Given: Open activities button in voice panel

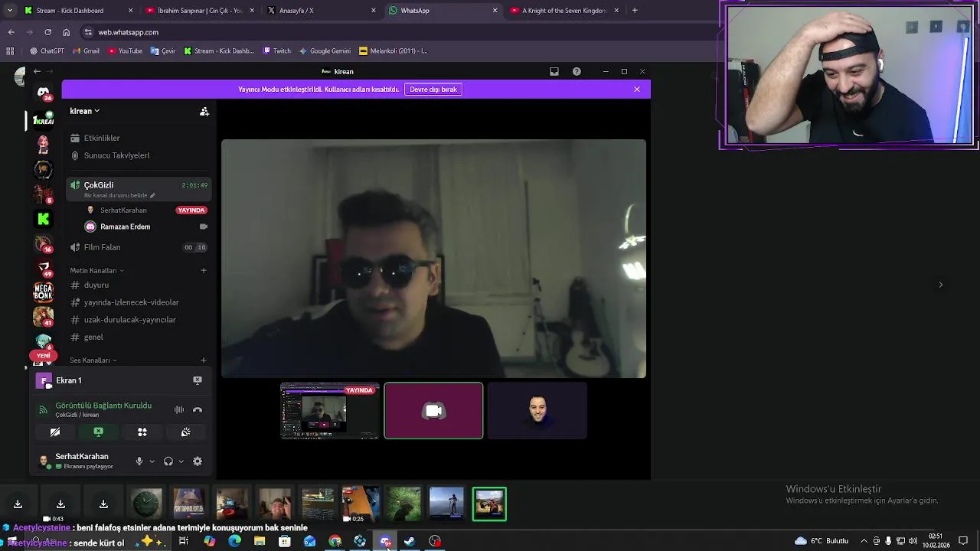Looking at the screenshot, I should pos(142,432).
